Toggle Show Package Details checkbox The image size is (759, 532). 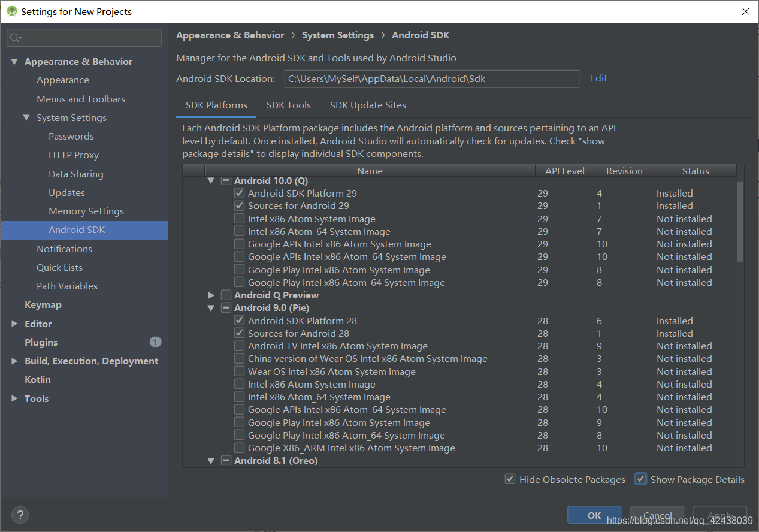click(x=641, y=479)
